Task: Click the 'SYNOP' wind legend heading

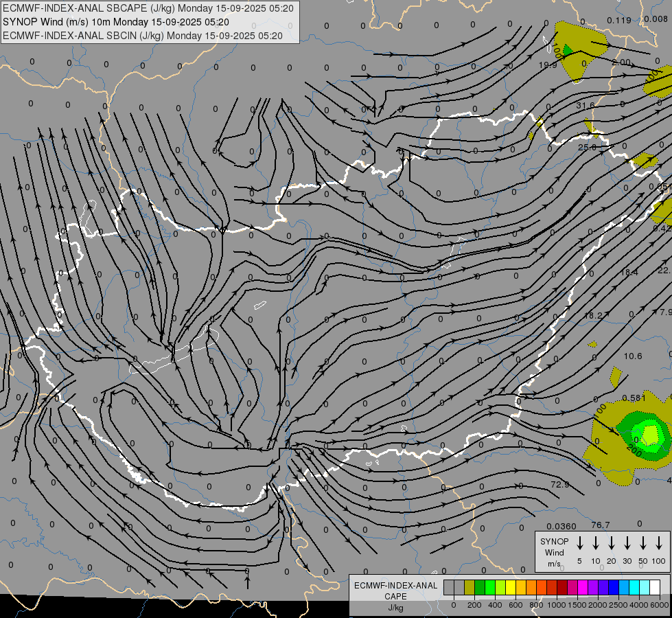Action: tap(554, 541)
